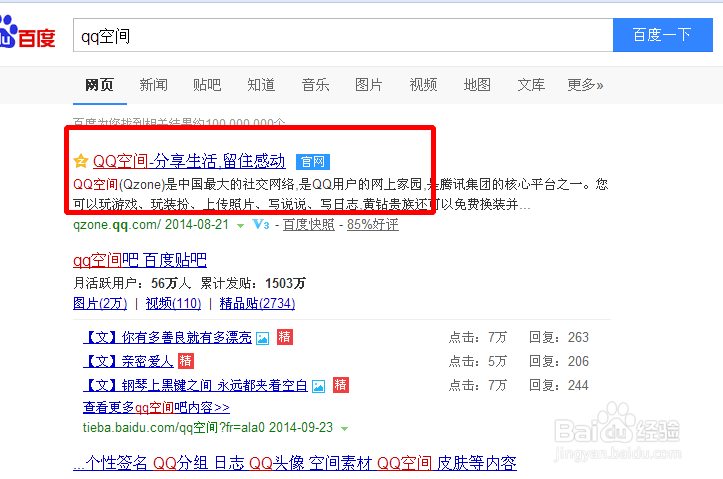This screenshot has height=479, width=723.
Task: Open the 图片(2万) link
Action: [100, 303]
